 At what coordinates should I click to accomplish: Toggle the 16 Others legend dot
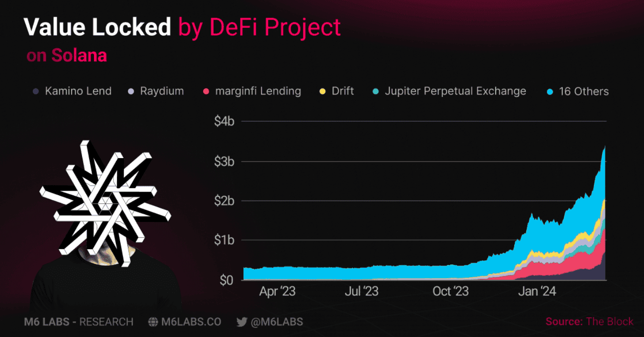pos(550,91)
